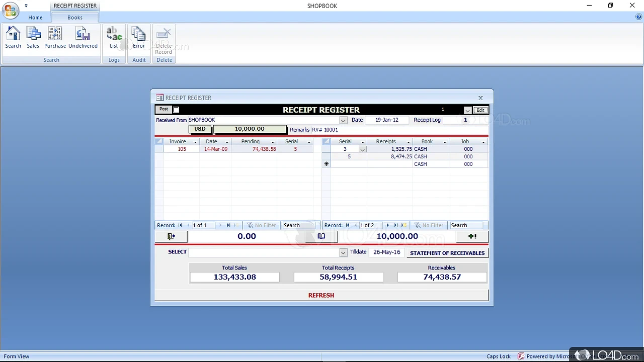Open Invoice column filter arrow
Viewport: 644px width, 362px height.
(195, 142)
